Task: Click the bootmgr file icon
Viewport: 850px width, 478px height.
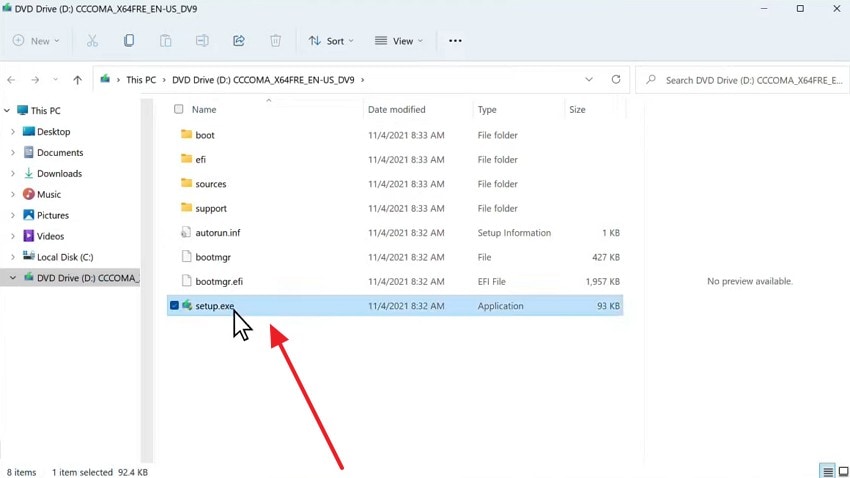Action: coord(186,256)
